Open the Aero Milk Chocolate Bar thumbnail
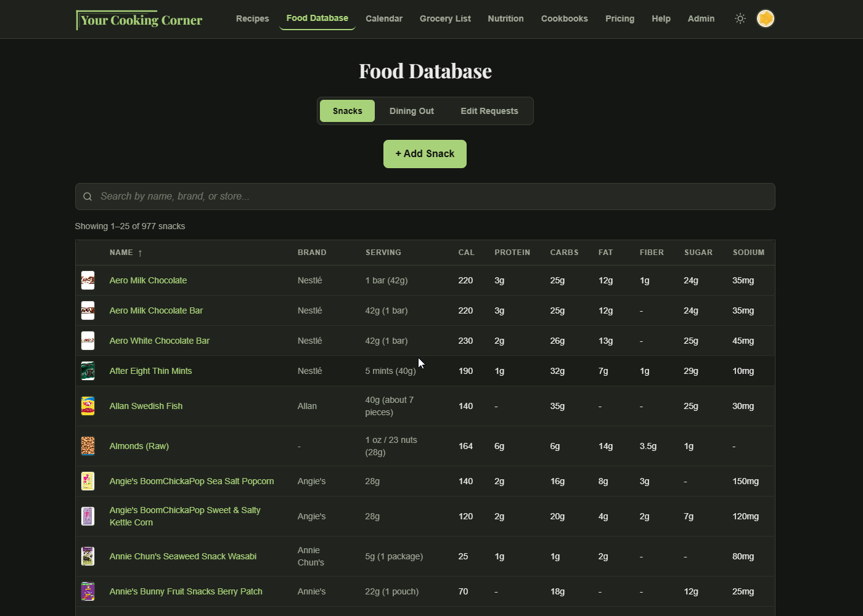 88,310
